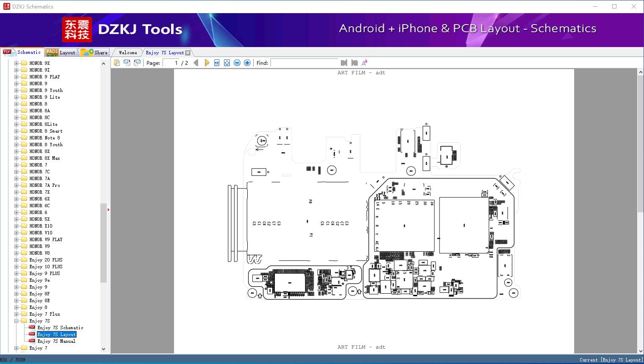Image resolution: width=644 pixels, height=364 pixels.
Task: Select the HONOR 8 Youth folder
Action: (46, 144)
